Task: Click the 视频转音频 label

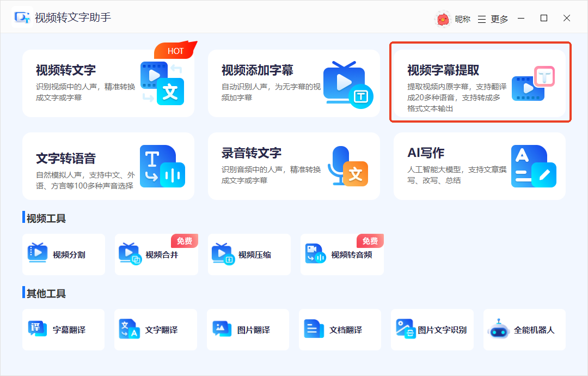Action: coord(351,255)
